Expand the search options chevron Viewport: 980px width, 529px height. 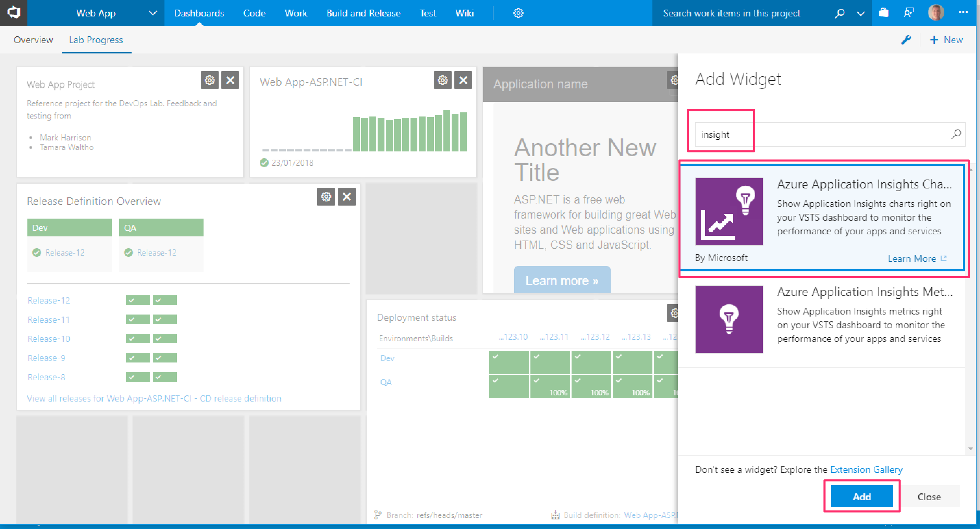click(x=860, y=14)
